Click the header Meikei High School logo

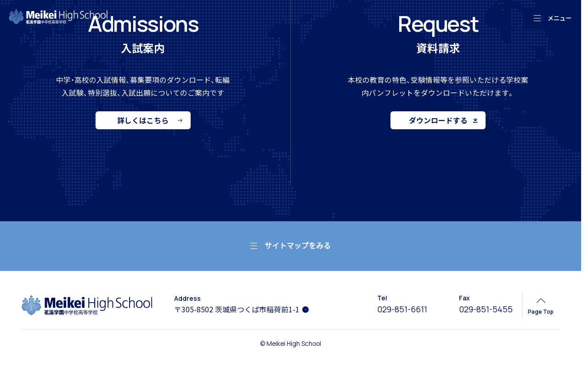58,17
